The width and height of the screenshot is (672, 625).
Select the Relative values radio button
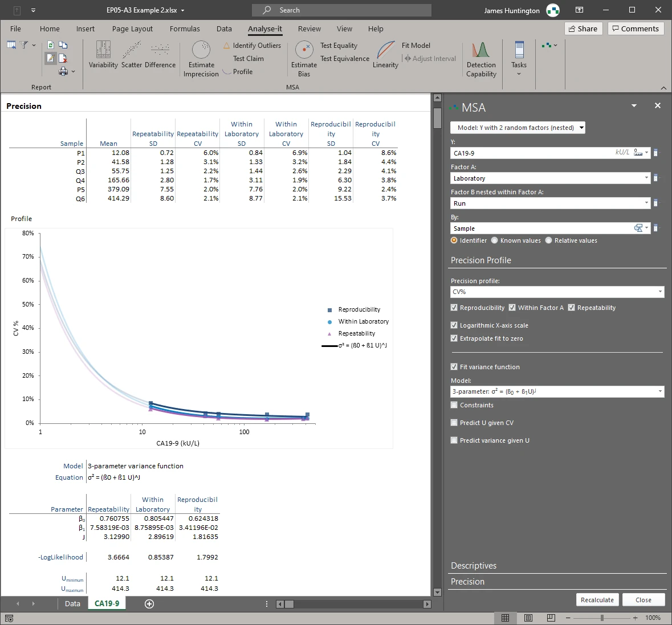coord(548,240)
